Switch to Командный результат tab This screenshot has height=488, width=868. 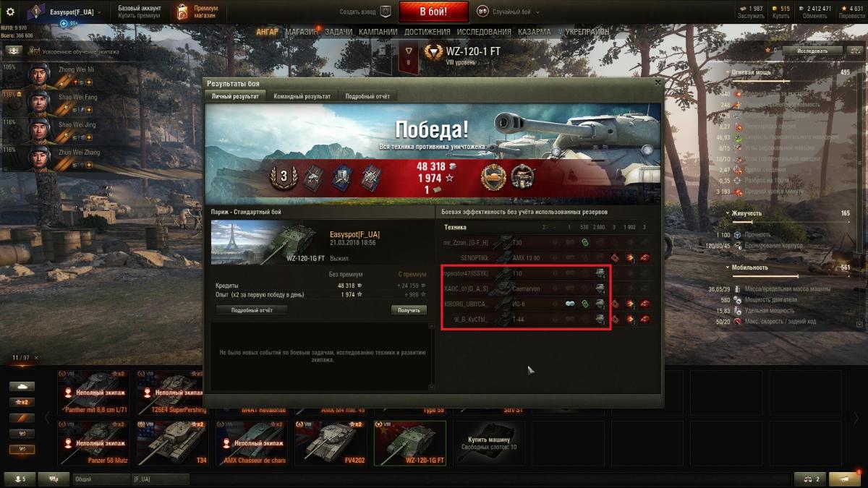coord(302,96)
